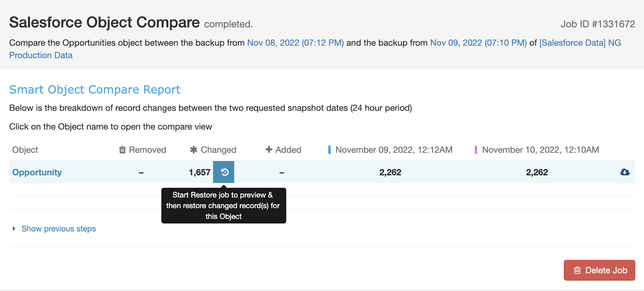Click the Show previous steps triangle arrow
Screen dimensions: 644x291
pyautogui.click(x=14, y=229)
